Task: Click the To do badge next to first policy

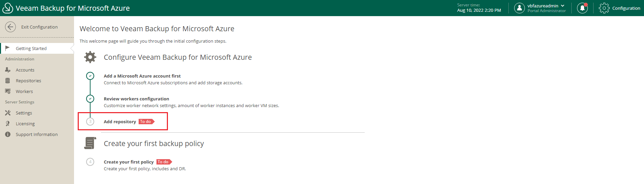Action: pyautogui.click(x=164, y=162)
